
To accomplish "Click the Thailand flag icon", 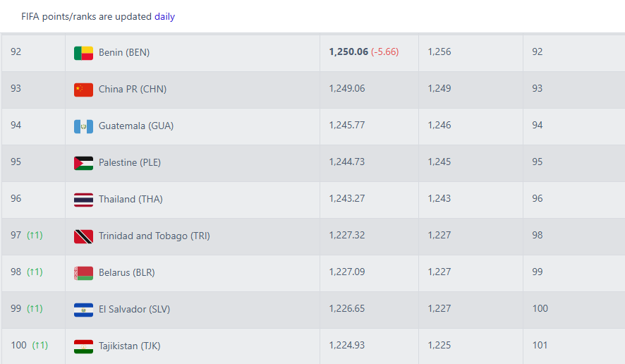I will point(83,200).
